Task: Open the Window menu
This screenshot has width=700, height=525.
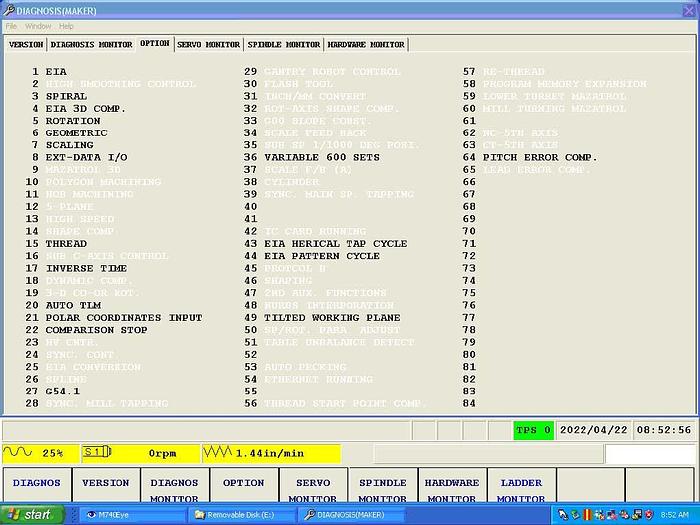Action: point(38,26)
